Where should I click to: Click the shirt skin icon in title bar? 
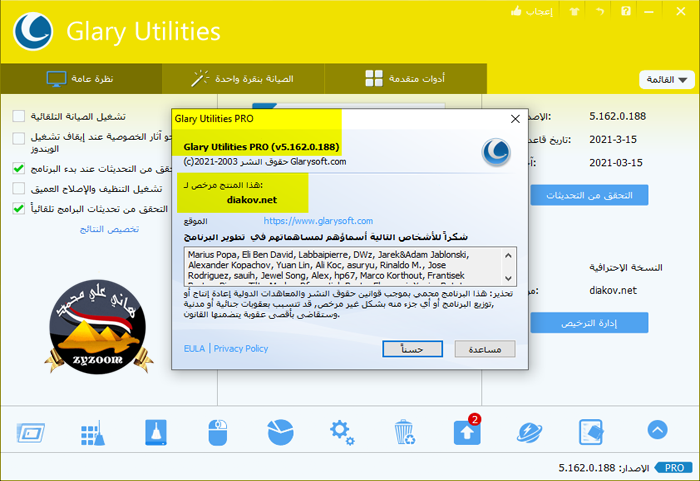pyautogui.click(x=574, y=12)
